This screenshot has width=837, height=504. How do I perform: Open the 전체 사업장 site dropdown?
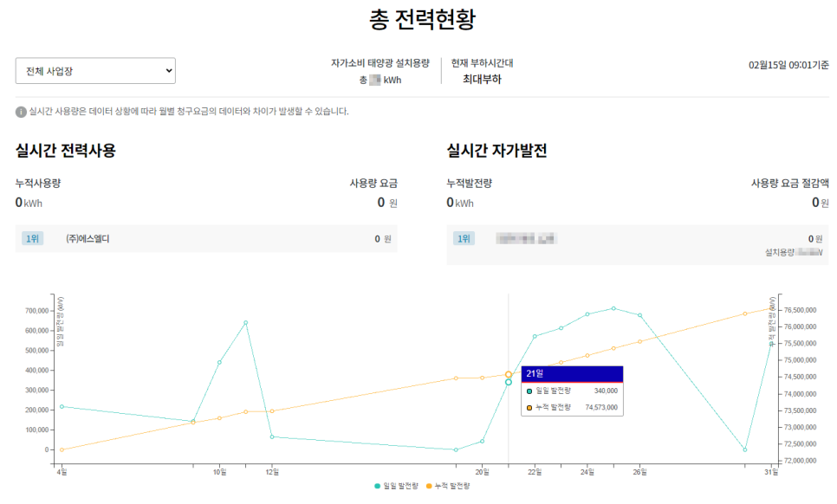pyautogui.click(x=95, y=71)
